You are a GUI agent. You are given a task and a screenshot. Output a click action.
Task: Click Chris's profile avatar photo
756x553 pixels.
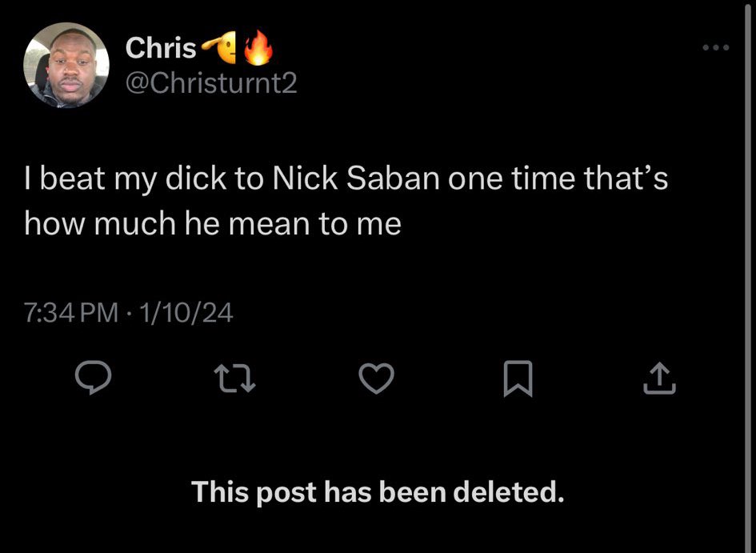(x=66, y=66)
